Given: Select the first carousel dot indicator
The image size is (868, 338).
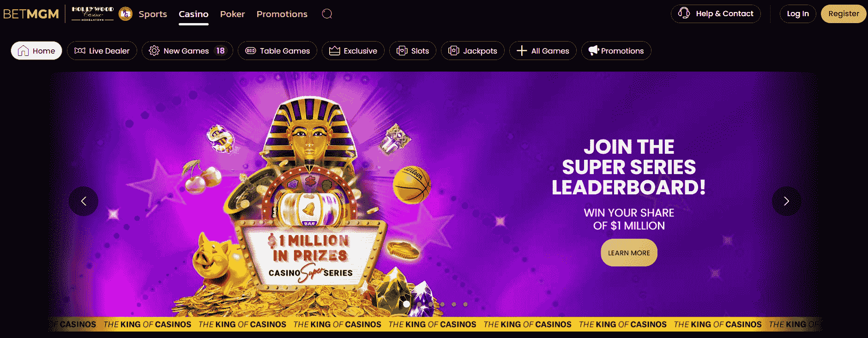Looking at the screenshot, I should tap(406, 304).
